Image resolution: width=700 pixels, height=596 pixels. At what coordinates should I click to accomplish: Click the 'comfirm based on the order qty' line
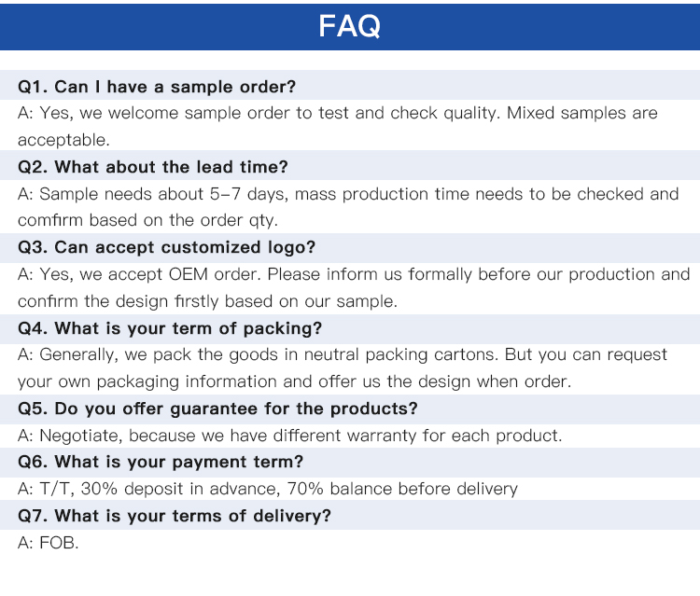(147, 221)
